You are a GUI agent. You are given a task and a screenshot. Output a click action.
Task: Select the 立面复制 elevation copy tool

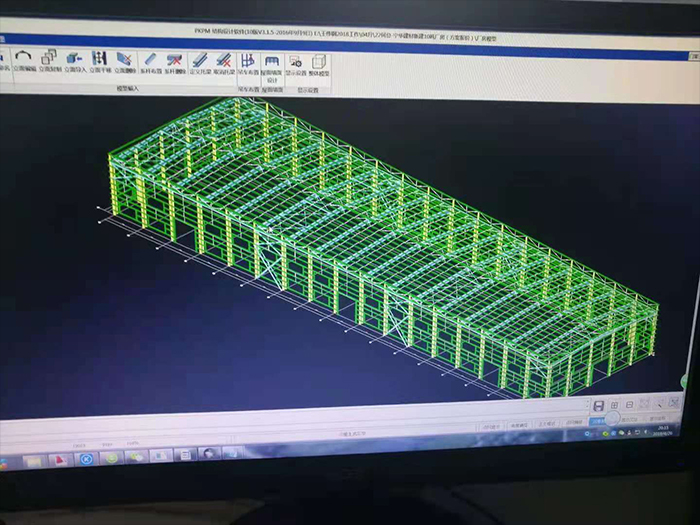tap(50, 60)
